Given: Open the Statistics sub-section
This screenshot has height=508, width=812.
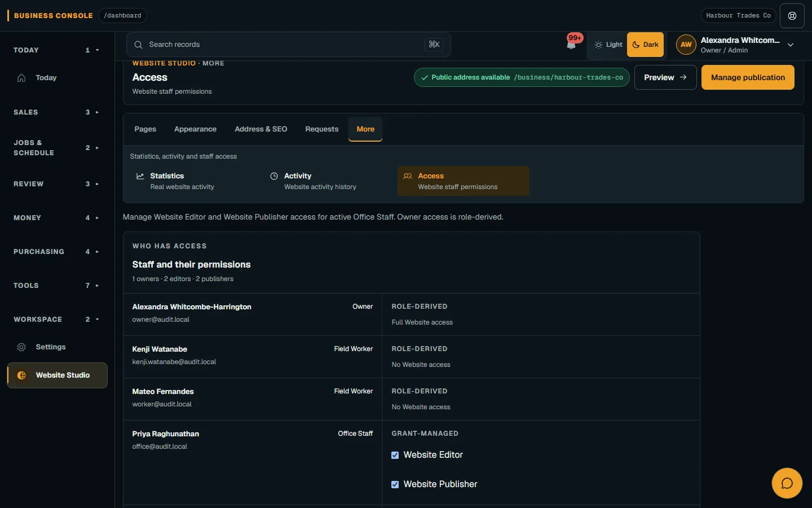Looking at the screenshot, I should click(196, 181).
